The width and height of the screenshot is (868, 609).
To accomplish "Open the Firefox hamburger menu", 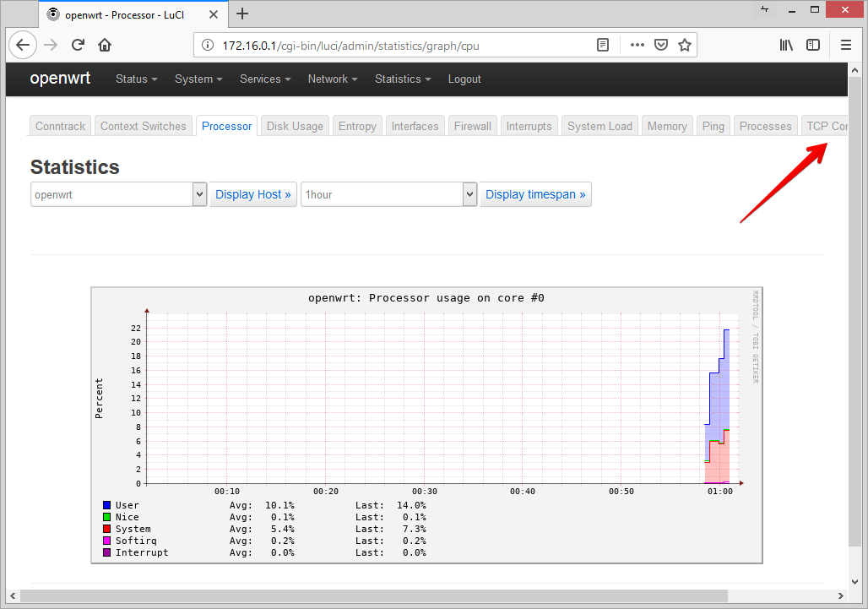I will (846, 45).
